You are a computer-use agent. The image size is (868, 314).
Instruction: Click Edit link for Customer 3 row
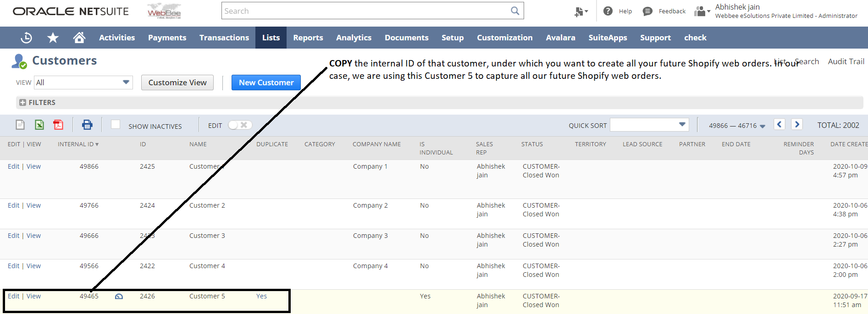13,236
